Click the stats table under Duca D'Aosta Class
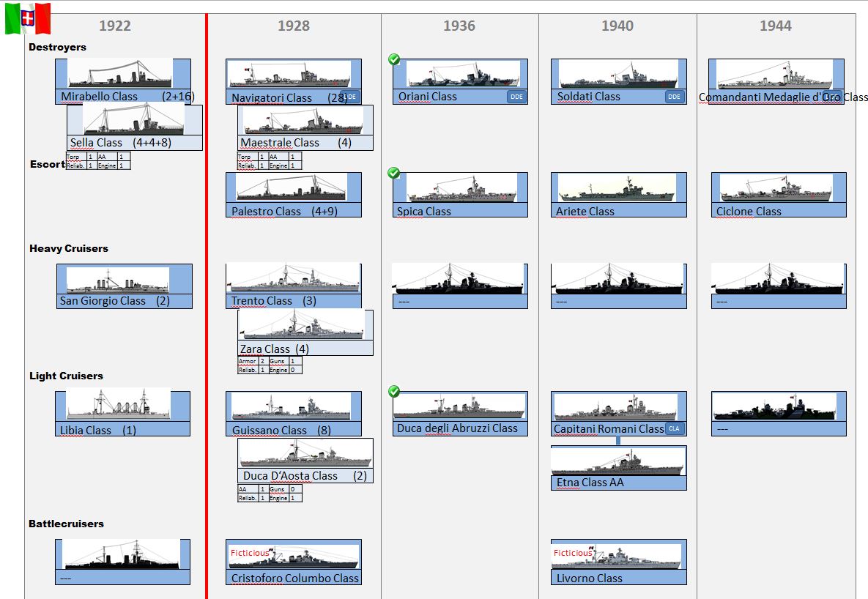Viewport: 868px width, 599px height. [270, 494]
